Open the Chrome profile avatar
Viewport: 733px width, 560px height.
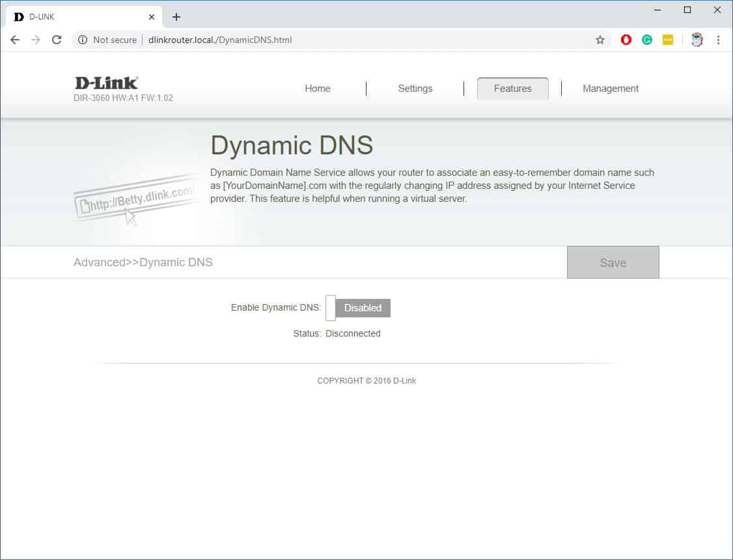pyautogui.click(x=697, y=40)
